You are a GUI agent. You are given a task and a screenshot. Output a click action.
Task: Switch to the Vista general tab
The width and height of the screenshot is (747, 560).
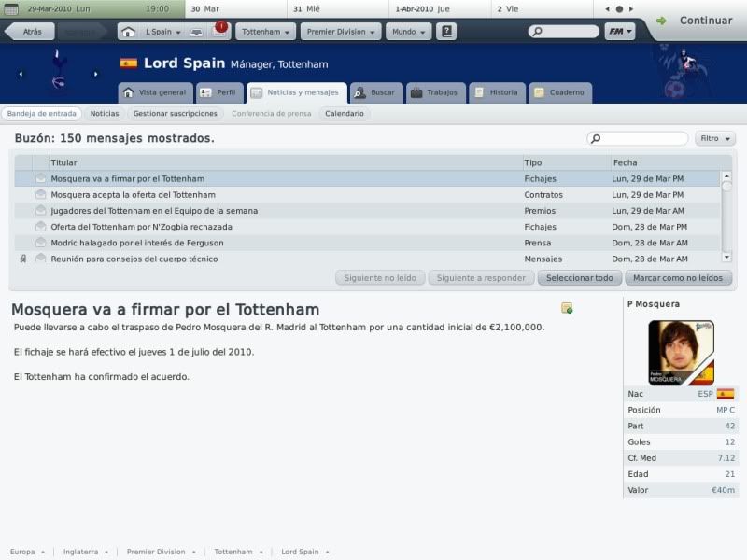156,92
